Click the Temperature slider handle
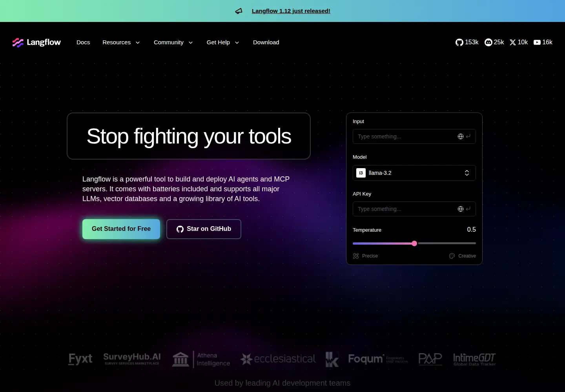 [414, 243]
